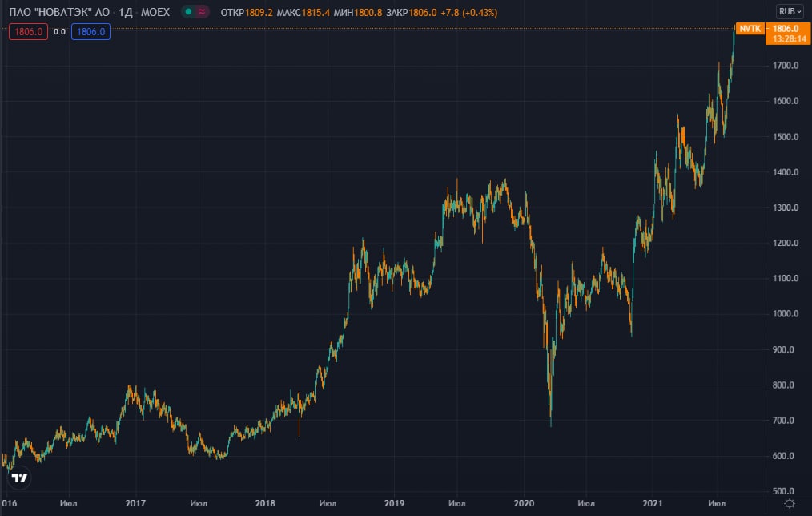The width and height of the screenshot is (812, 516).
Task: Click the 1100.0 price scale label
Action: tap(786, 278)
